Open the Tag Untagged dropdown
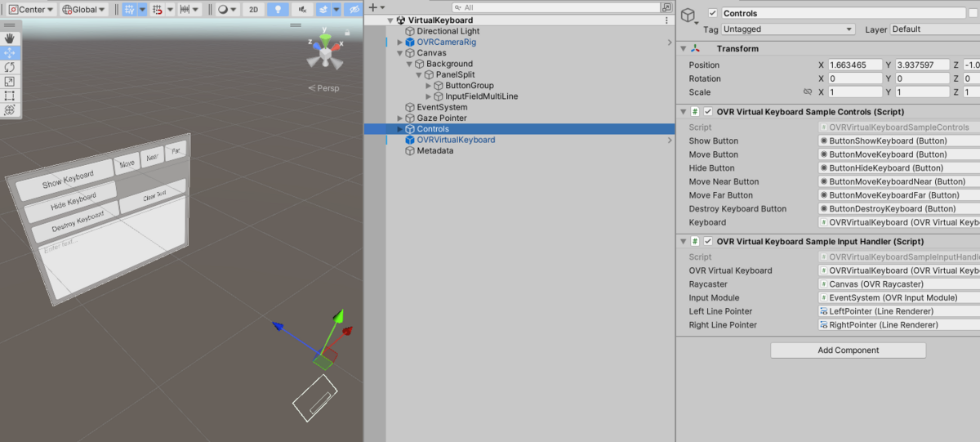This screenshot has height=442, width=980. pos(788,29)
